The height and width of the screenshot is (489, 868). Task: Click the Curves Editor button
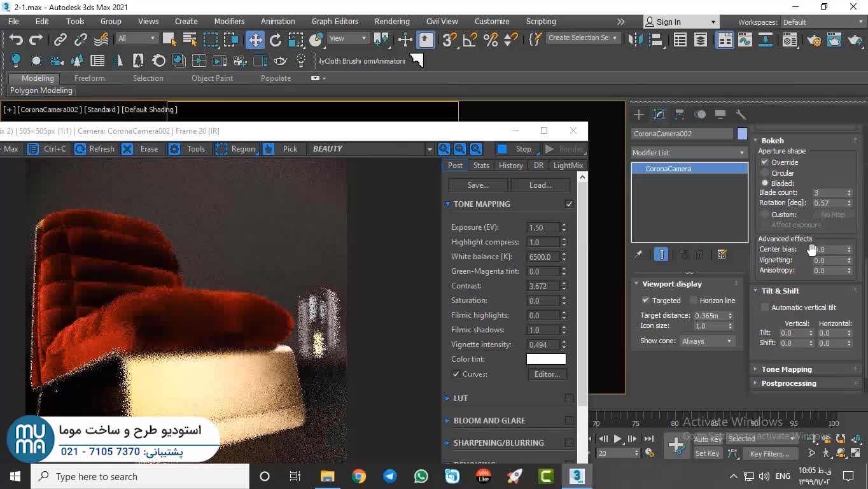[x=547, y=374]
